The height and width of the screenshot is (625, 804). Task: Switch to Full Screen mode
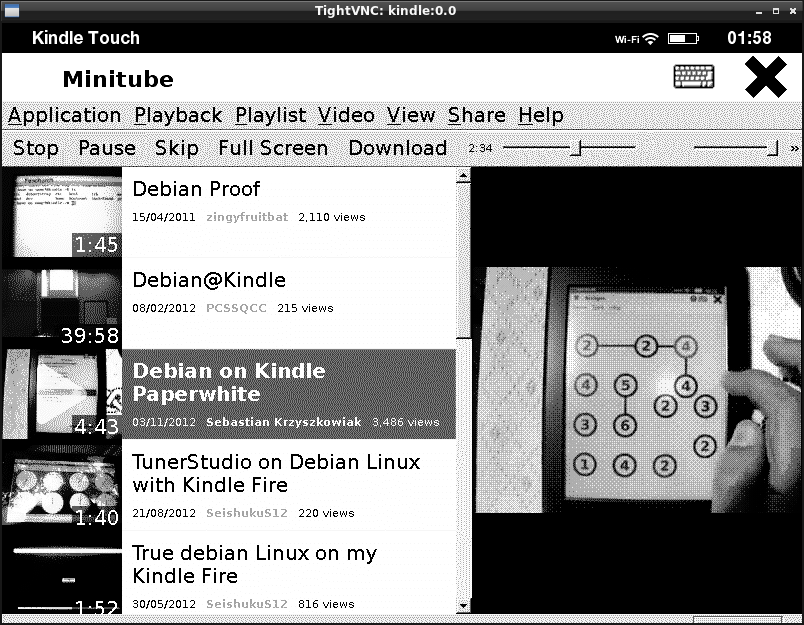[x=273, y=148]
